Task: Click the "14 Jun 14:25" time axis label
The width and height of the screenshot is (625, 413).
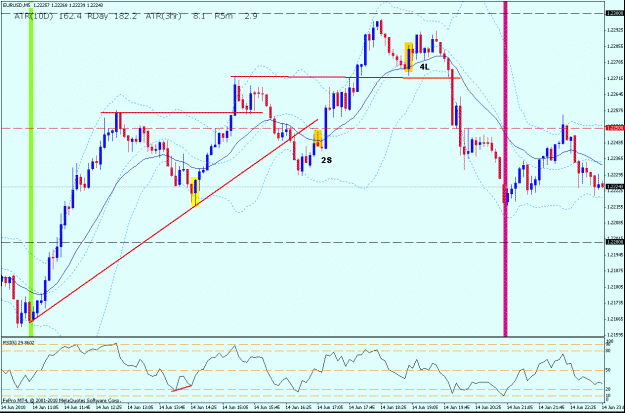Action: [204, 409]
